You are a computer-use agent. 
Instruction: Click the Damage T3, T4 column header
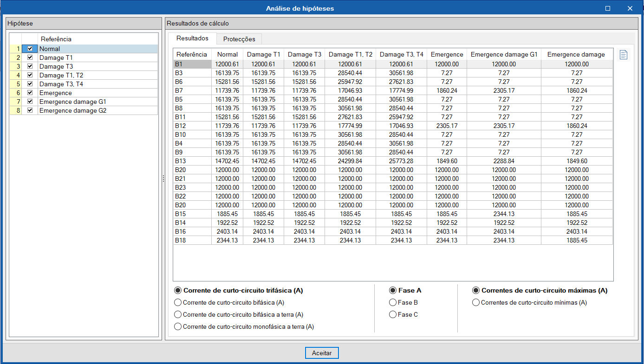click(402, 54)
